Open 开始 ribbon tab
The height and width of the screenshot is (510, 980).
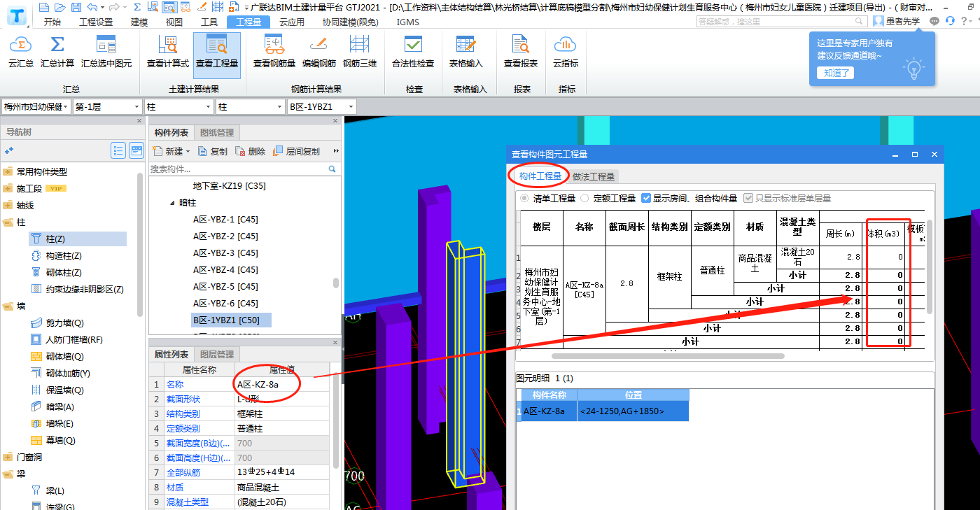click(x=52, y=22)
